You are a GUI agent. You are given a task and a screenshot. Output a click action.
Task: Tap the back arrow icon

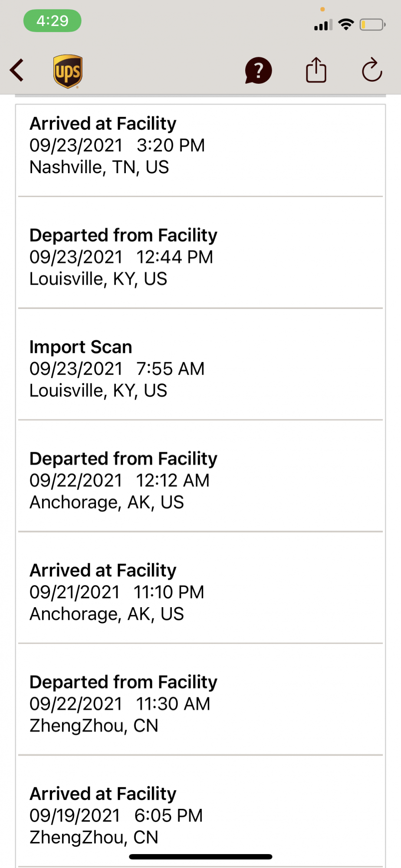(17, 70)
